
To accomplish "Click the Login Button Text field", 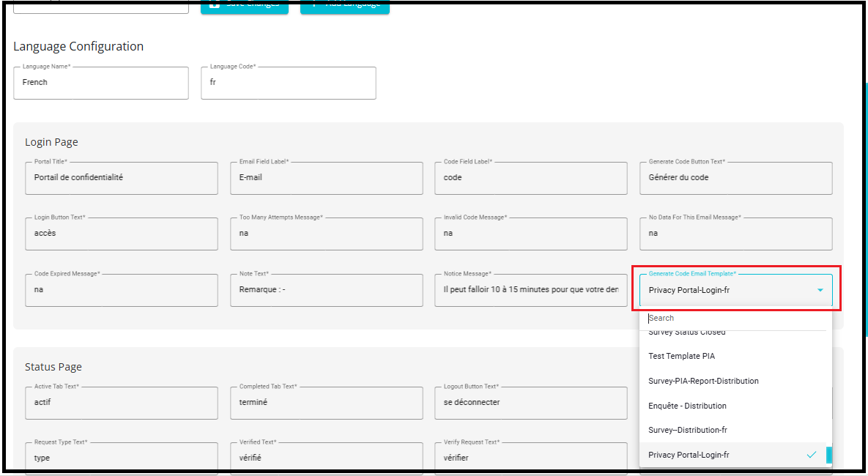I will [121, 234].
